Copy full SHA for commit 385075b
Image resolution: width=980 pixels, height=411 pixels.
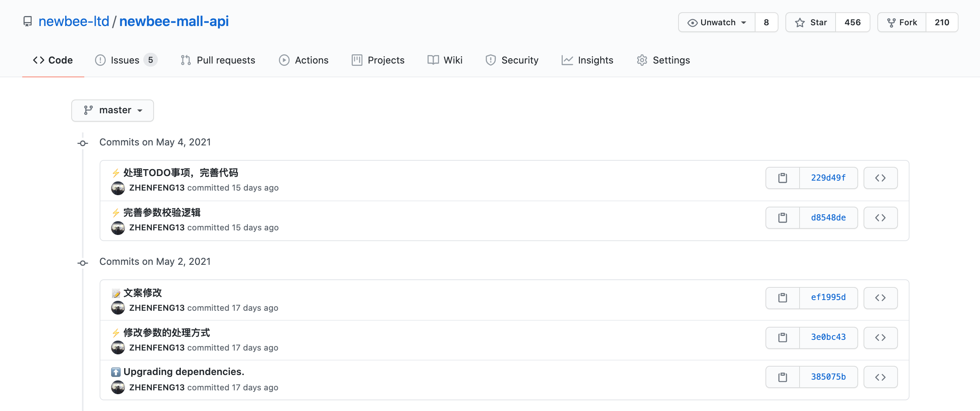pyautogui.click(x=783, y=377)
